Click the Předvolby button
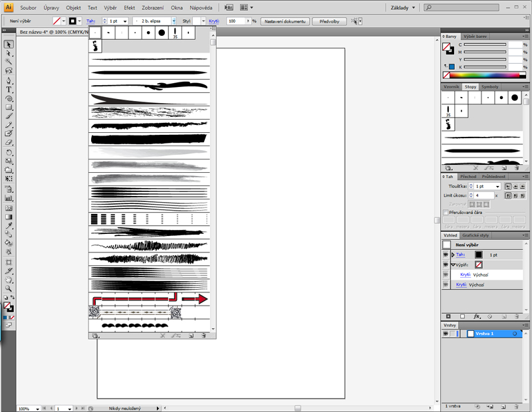532x412 pixels. pyautogui.click(x=331, y=21)
